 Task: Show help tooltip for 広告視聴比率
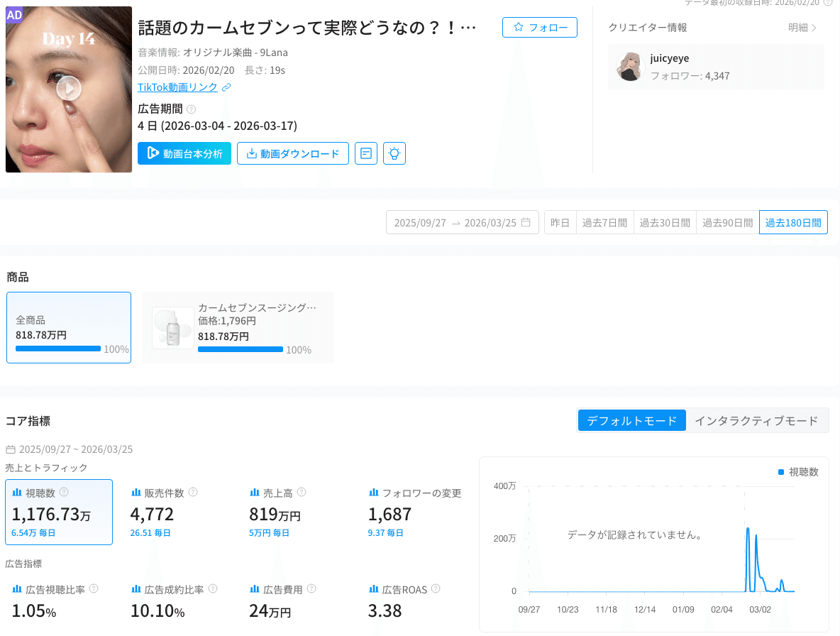pos(94,589)
